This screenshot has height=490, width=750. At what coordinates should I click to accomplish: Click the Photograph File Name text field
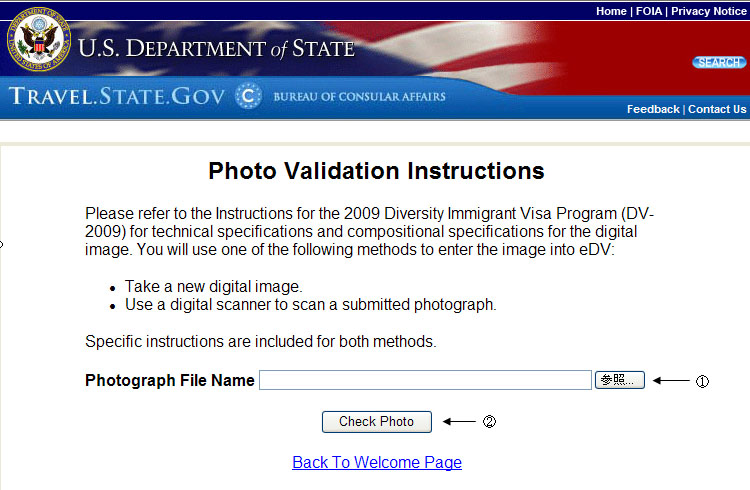click(425, 380)
